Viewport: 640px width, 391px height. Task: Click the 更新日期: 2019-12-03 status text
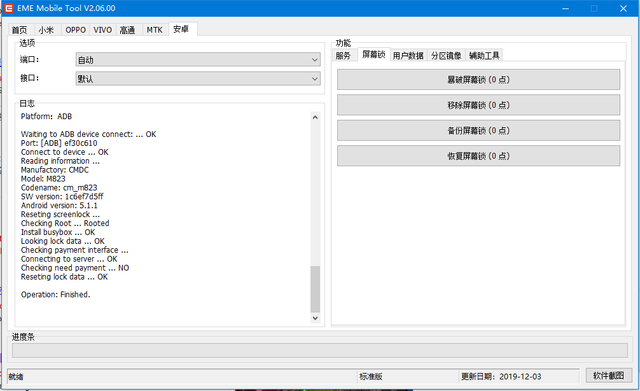pyautogui.click(x=501, y=377)
